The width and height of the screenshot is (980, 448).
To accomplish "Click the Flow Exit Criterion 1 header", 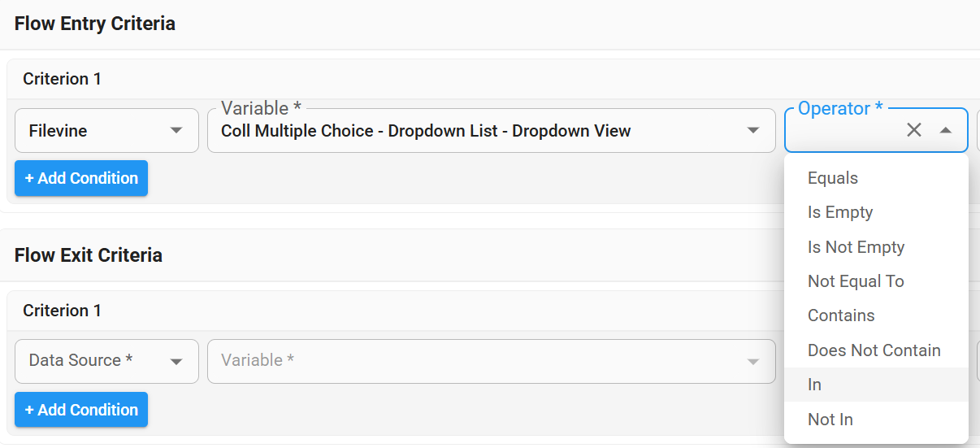I will (62, 311).
